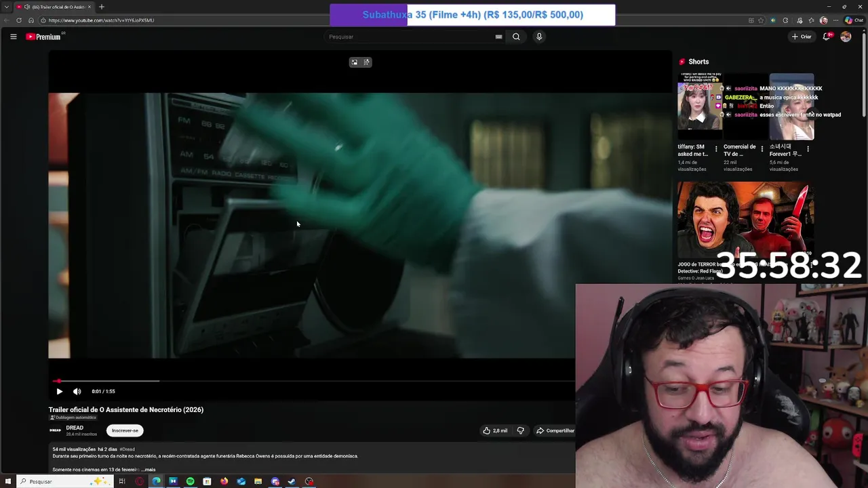
Task: Open Task View on the taskbar
Action: pyautogui.click(x=122, y=481)
